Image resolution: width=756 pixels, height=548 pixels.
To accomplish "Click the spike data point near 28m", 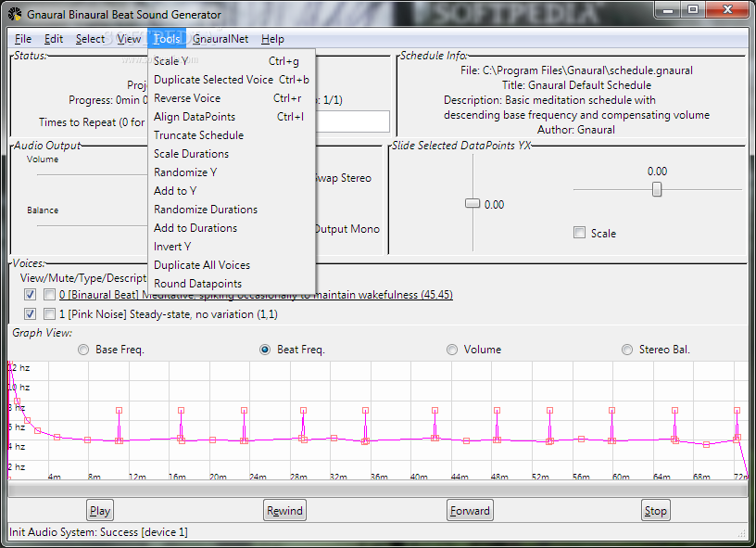I will point(303,411).
